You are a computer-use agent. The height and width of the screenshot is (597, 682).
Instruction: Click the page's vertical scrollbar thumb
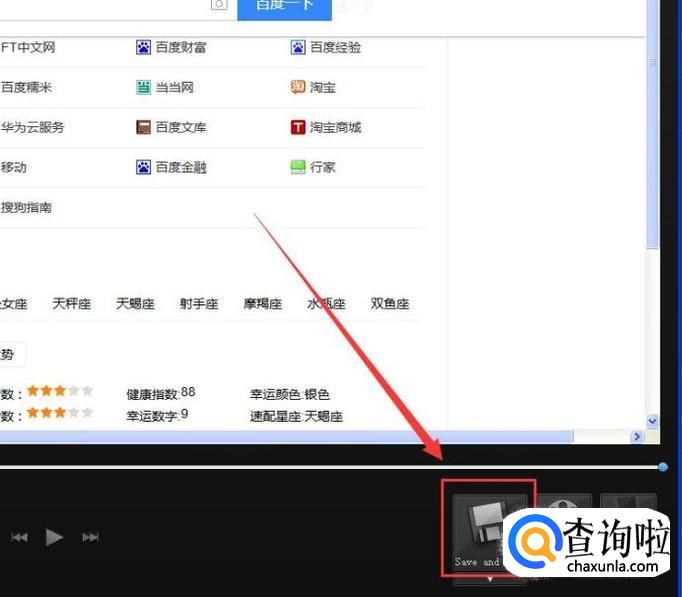[652, 124]
